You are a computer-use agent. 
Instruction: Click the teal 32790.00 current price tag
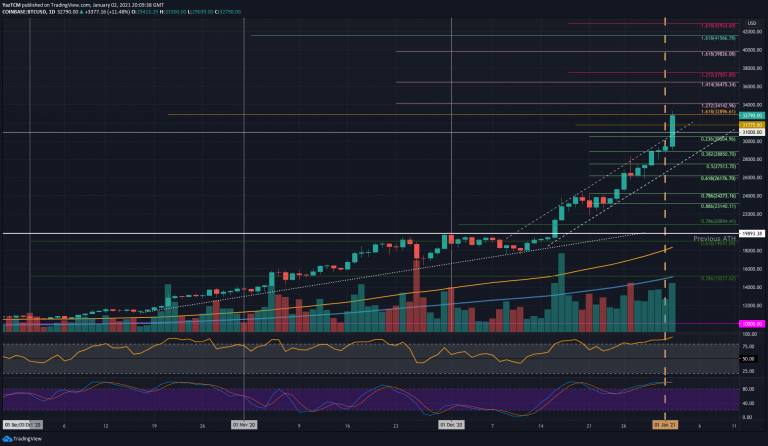pos(752,115)
